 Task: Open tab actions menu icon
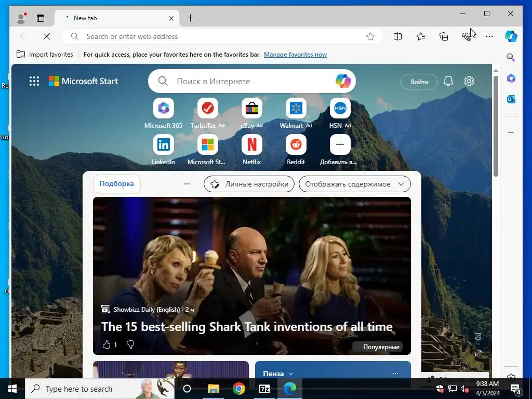pos(41,18)
